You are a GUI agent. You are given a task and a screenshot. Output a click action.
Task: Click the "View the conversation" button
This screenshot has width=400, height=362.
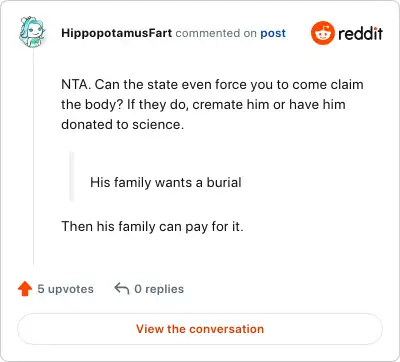200,329
